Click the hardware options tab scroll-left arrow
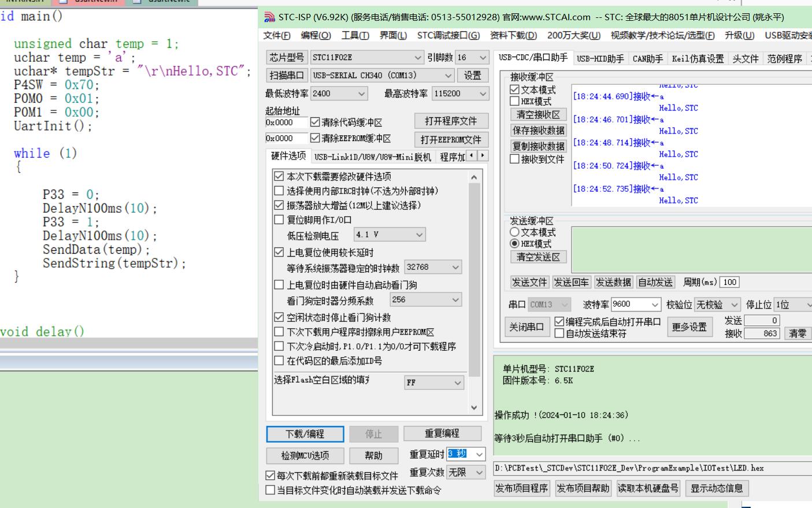 [x=472, y=155]
